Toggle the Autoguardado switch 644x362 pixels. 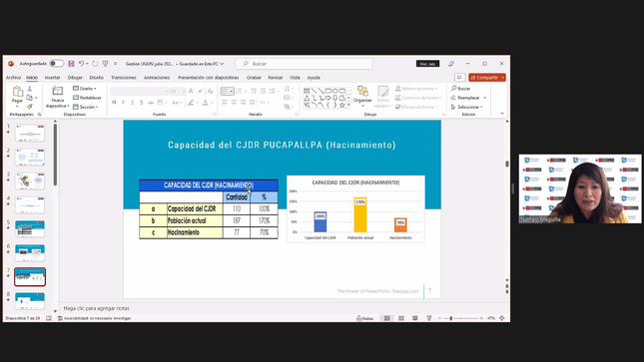(x=57, y=64)
